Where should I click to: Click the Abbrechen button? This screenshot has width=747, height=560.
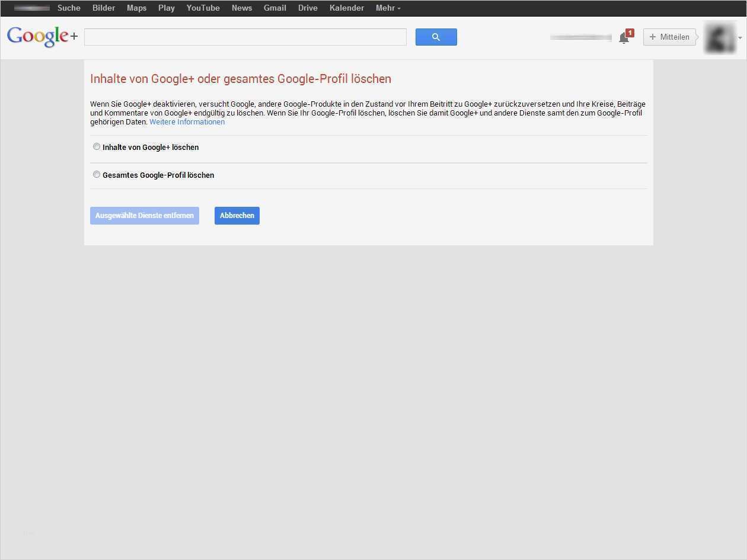click(x=237, y=216)
